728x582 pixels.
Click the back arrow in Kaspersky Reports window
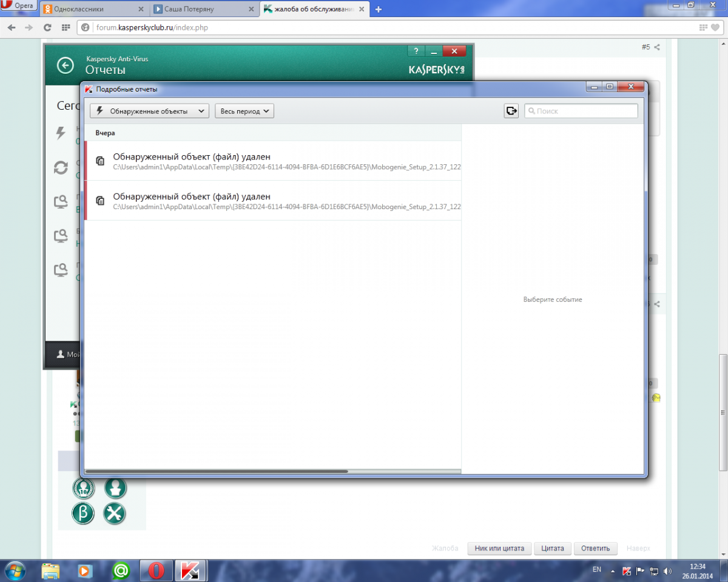[65, 65]
